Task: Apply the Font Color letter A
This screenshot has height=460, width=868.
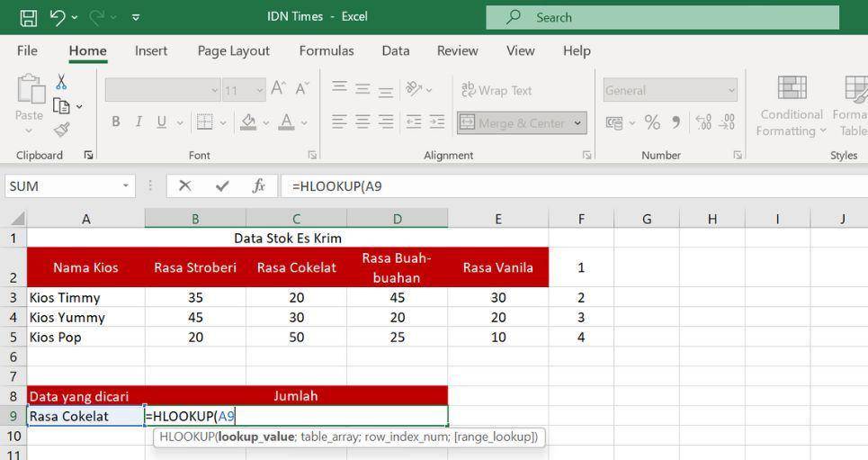Action: click(x=286, y=122)
